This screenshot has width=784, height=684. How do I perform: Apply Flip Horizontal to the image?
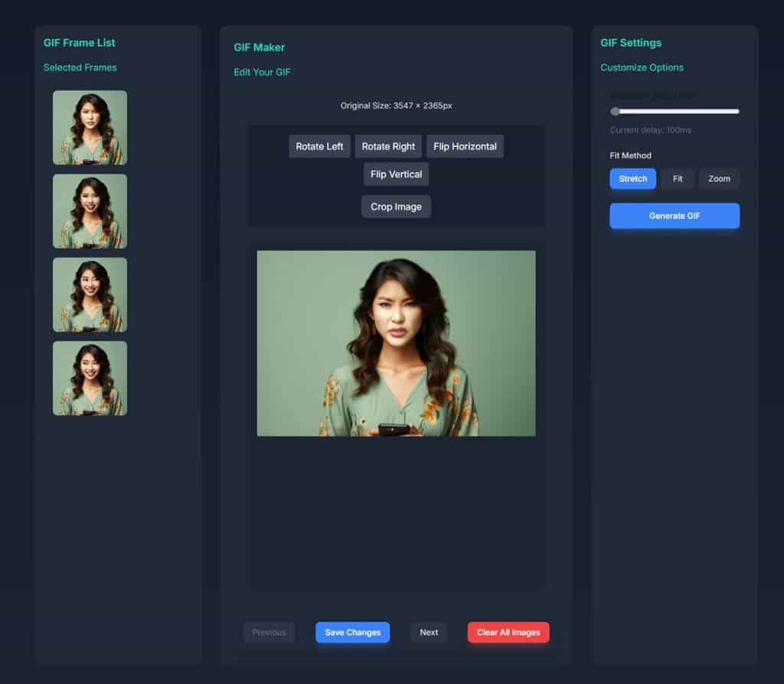465,147
